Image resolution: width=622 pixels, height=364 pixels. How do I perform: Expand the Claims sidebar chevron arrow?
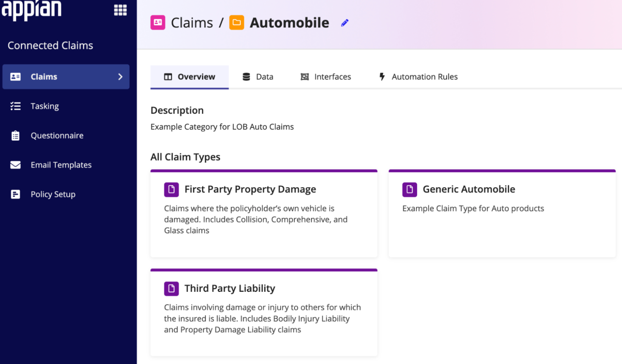(x=120, y=77)
